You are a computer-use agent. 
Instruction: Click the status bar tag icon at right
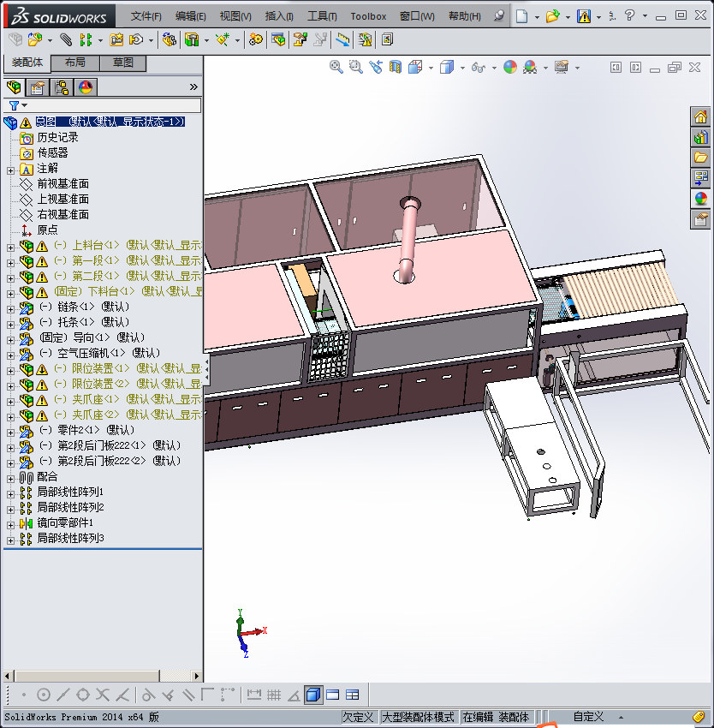point(699,718)
